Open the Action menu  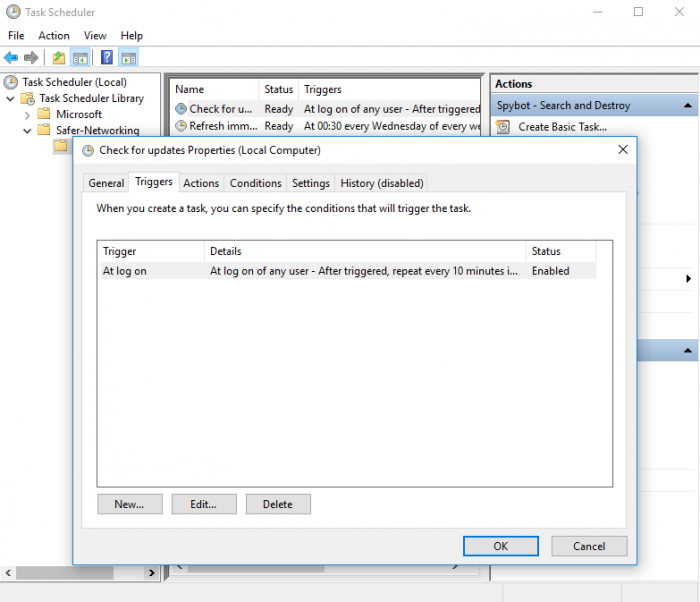pos(54,36)
